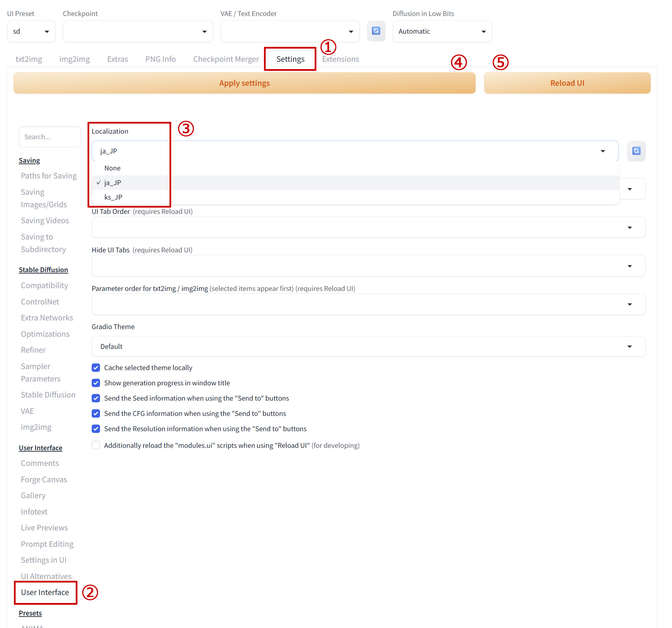
Task: Click the refresh icon next to VAE dropdown
Action: click(x=376, y=31)
